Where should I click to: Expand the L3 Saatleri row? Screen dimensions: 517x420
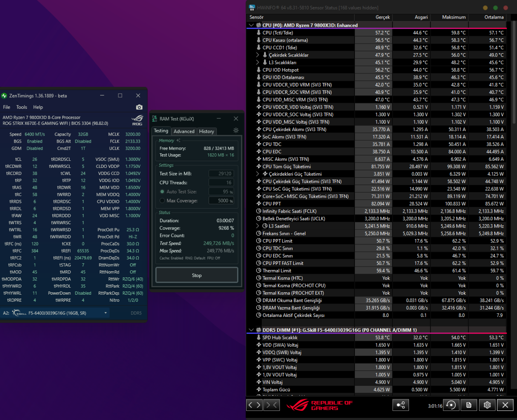[x=258, y=226]
